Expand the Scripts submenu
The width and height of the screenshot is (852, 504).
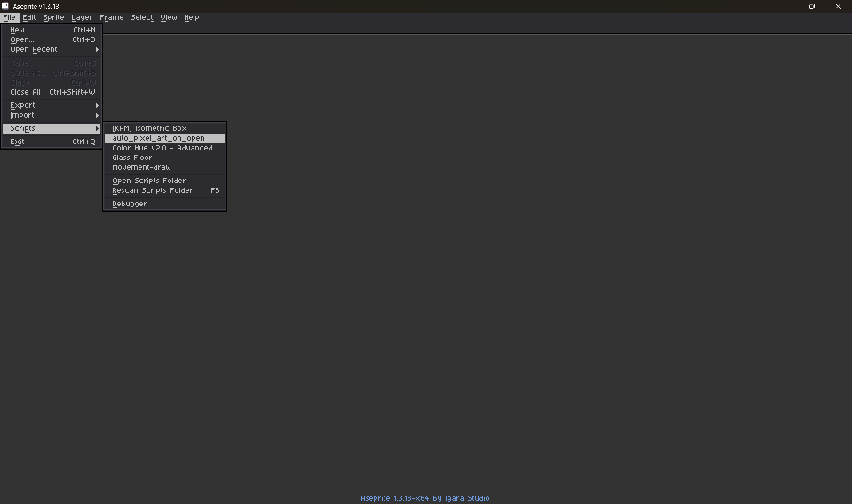52,128
